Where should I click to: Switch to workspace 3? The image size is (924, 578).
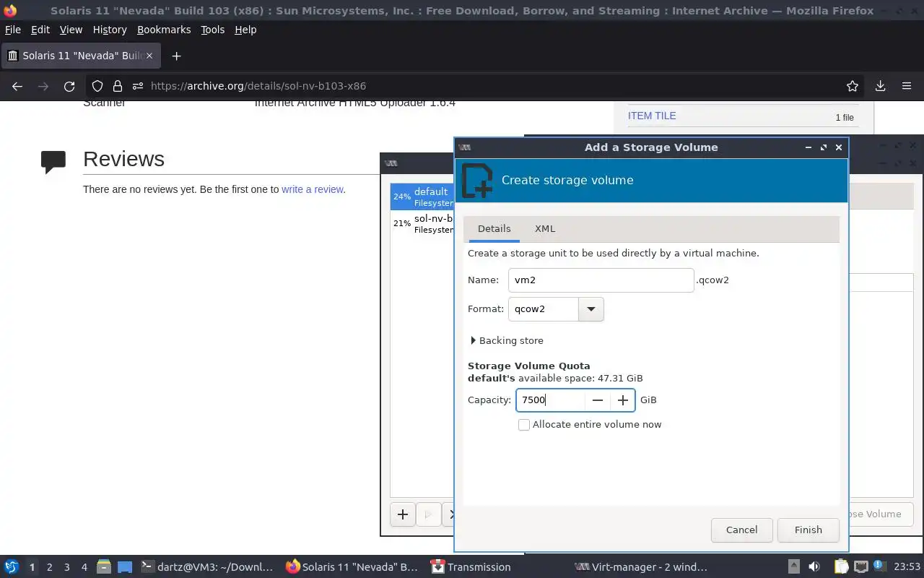(x=66, y=567)
